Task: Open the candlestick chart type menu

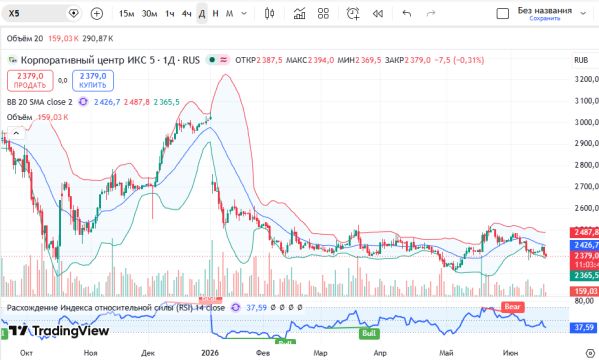Action: [x=269, y=14]
